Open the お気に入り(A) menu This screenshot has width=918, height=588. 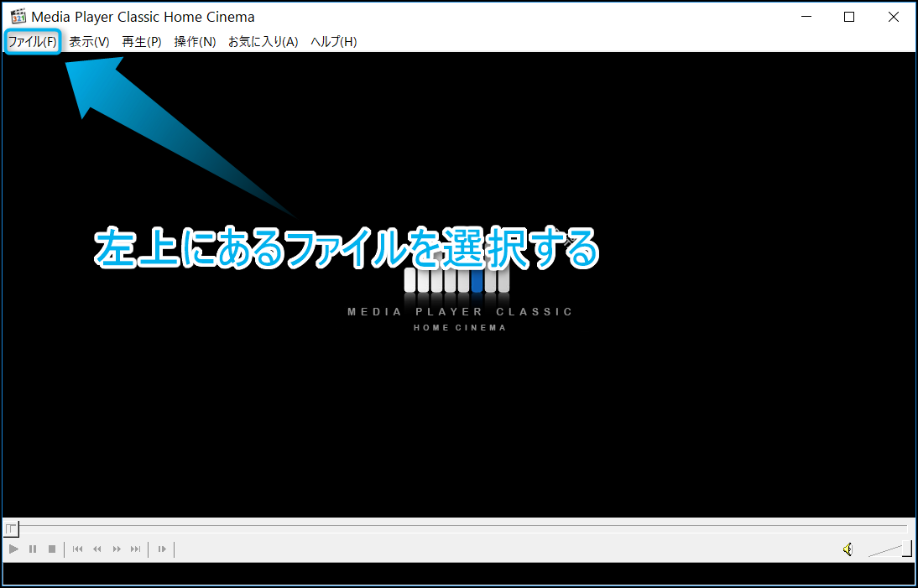click(x=263, y=42)
